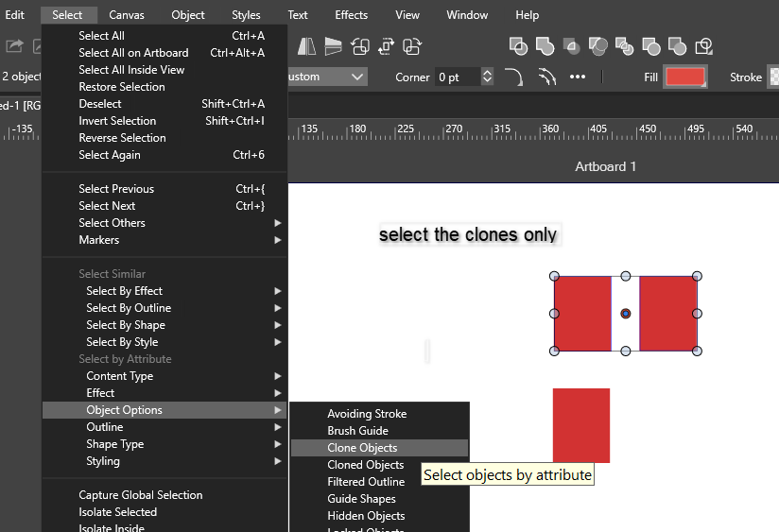Viewport: 779px width, 532px height.
Task: Open the Canvas menu
Action: 127,15
